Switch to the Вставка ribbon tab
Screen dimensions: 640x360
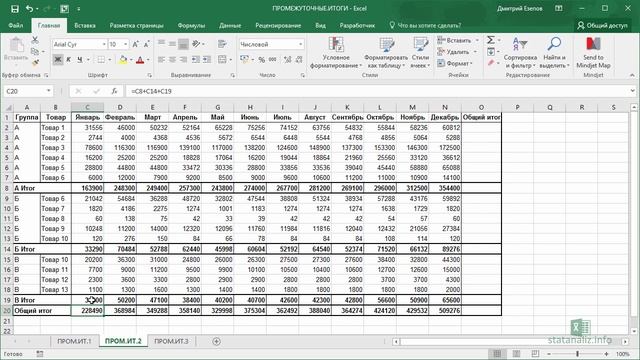click(85, 25)
